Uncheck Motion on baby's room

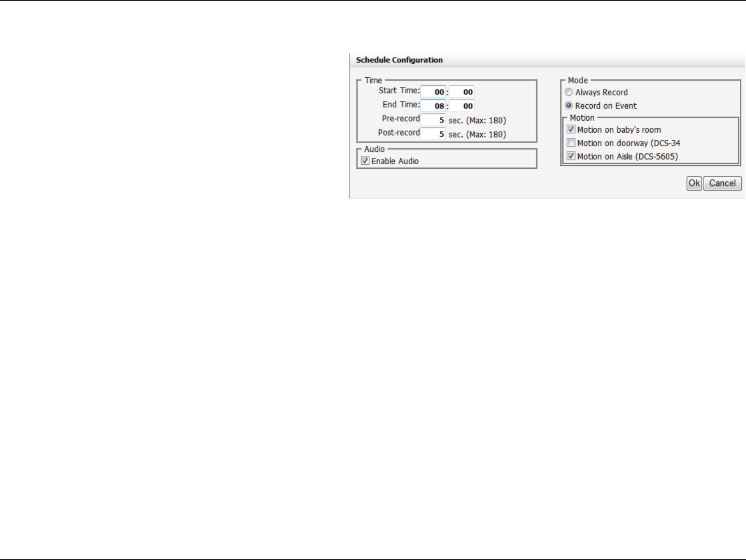pyautogui.click(x=571, y=130)
